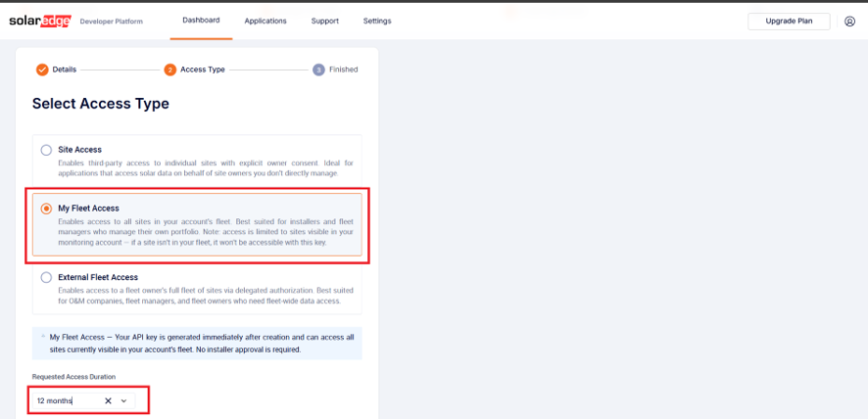The width and height of the screenshot is (868, 419).
Task: Click the Finished step label
Action: (343, 70)
